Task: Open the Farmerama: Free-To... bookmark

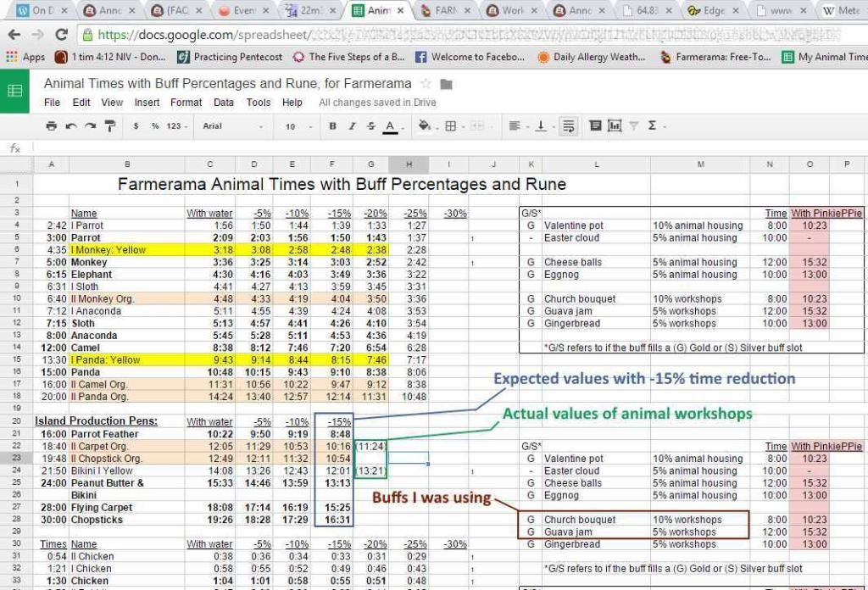Action: pyautogui.click(x=715, y=57)
